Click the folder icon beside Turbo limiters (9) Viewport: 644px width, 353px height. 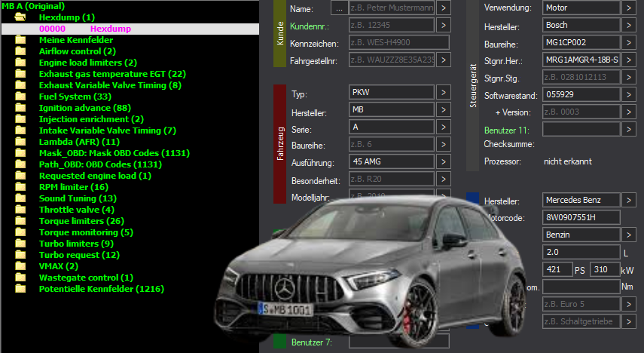tap(20, 244)
